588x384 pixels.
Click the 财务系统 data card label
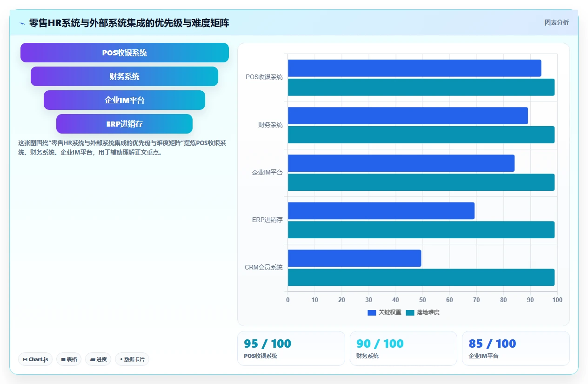(367, 356)
